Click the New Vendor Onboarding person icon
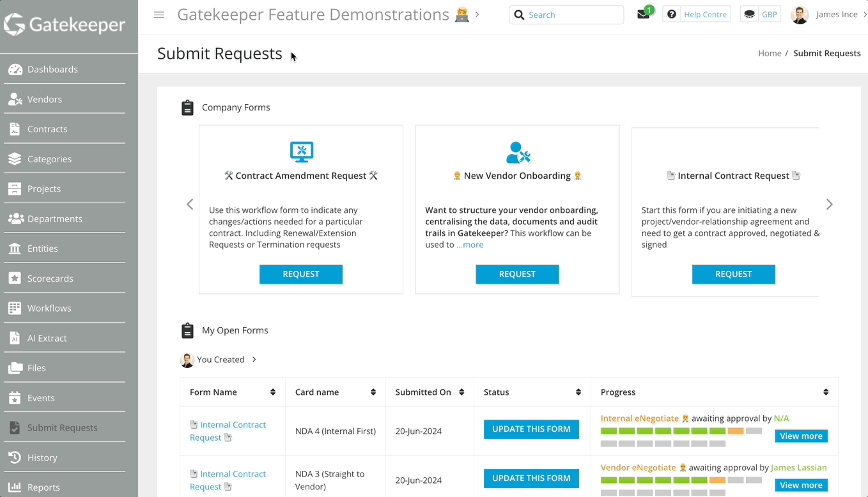 click(x=517, y=152)
